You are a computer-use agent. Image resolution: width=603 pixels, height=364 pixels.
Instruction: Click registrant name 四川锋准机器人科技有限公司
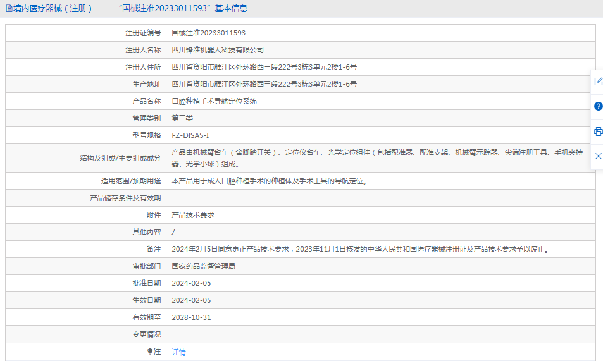pos(218,50)
